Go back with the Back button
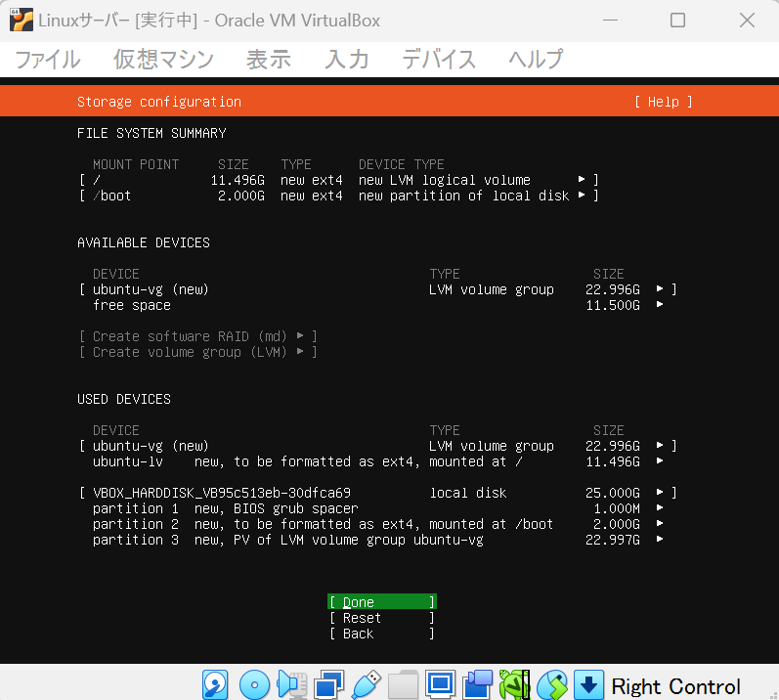Screen dimensions: 779x700 coord(382,634)
